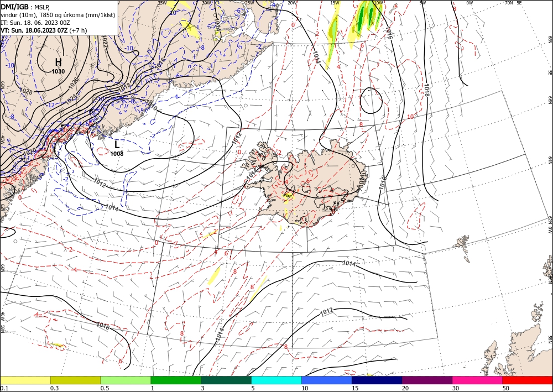Viewport: 553px width, 392px height.
Task: Click the valid time 'VT: Sun. 18.06.2023 07Z'
Action: coord(34,30)
